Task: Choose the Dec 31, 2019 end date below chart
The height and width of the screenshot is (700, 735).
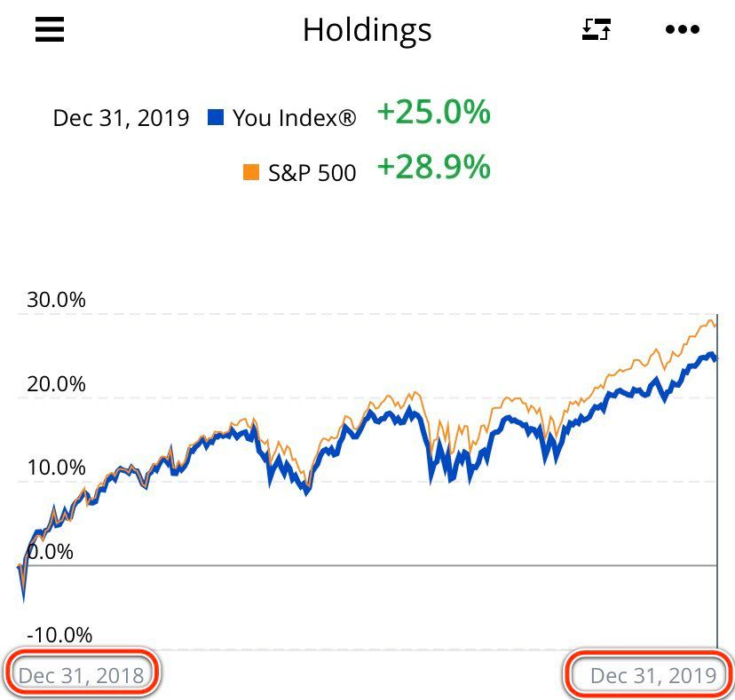Action: (652, 675)
